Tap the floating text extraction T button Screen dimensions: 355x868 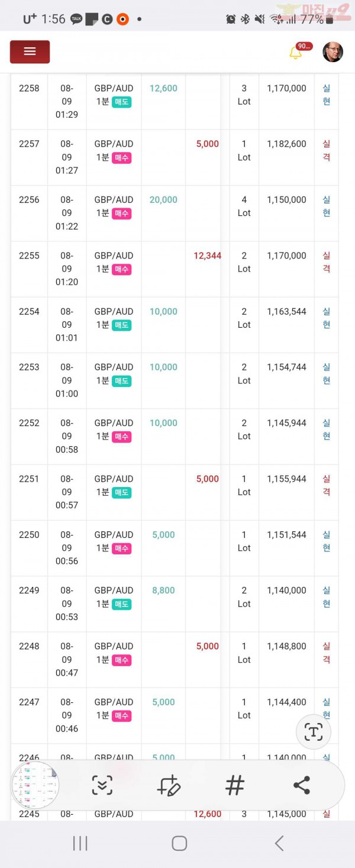313,732
